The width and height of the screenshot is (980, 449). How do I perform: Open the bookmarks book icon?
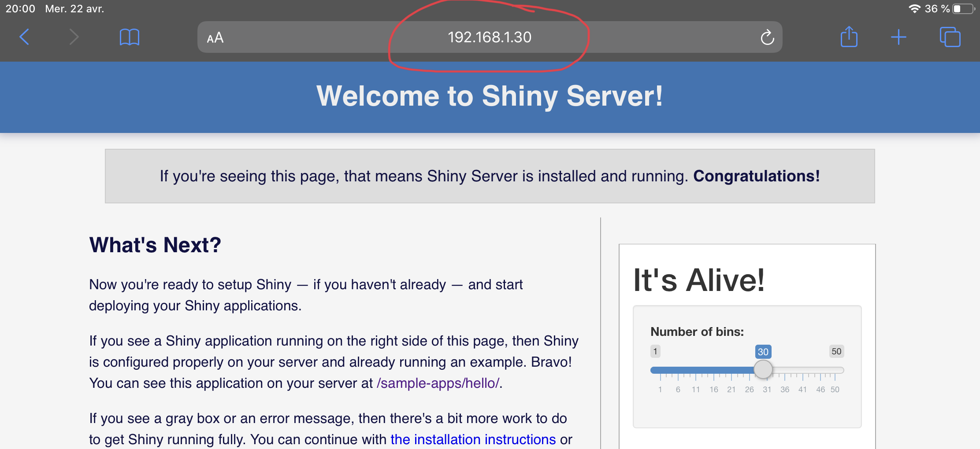click(x=129, y=37)
